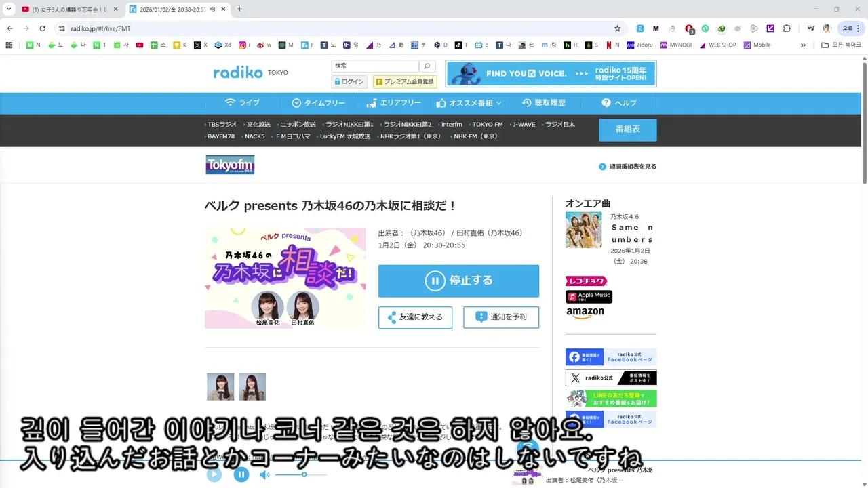Open the YouTube bookmark icon
The height and width of the screenshot is (488, 868).
[x=140, y=45]
